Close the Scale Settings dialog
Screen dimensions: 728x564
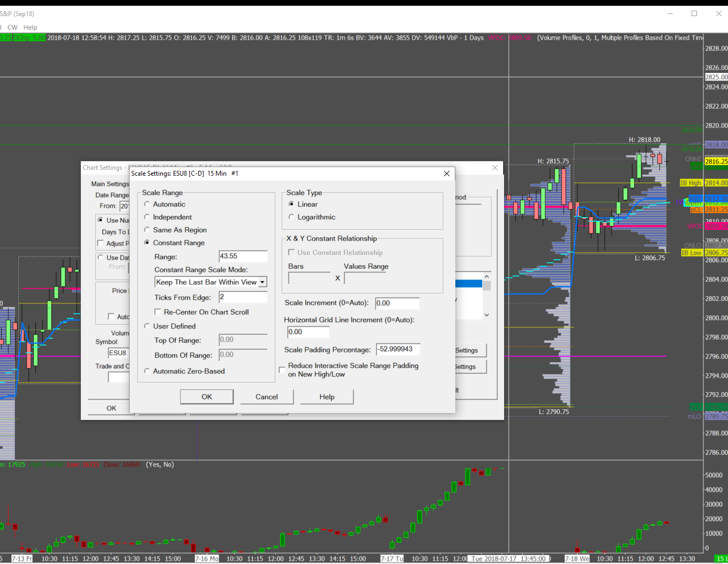[447, 174]
